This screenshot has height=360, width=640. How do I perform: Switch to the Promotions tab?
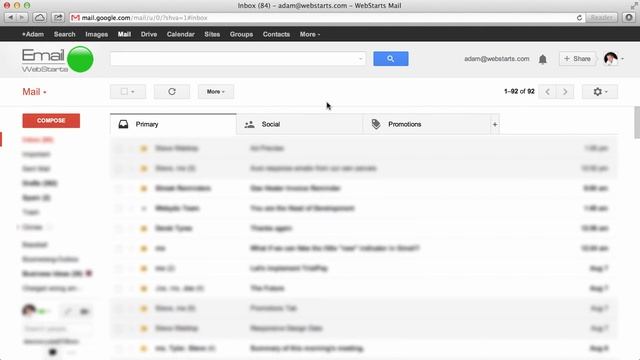427,124
